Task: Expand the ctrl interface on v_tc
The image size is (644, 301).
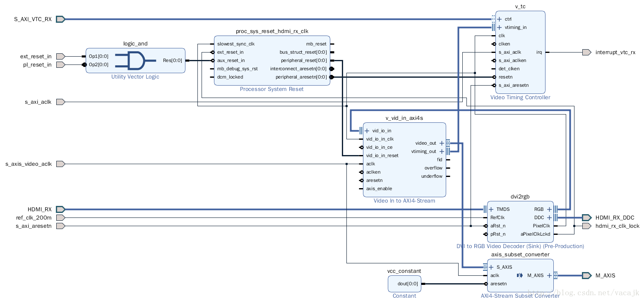Action: pos(499,19)
